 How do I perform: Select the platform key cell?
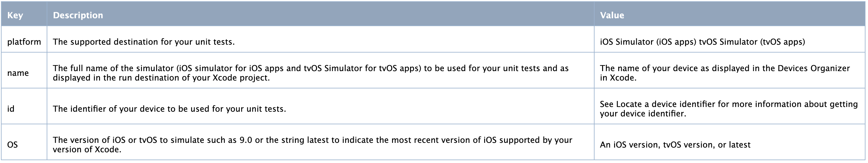click(24, 42)
